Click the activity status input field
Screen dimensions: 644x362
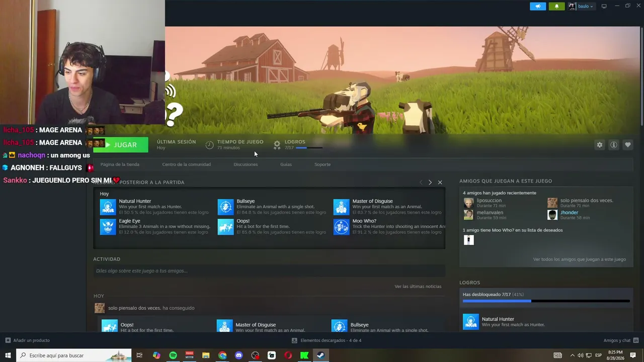(269, 271)
